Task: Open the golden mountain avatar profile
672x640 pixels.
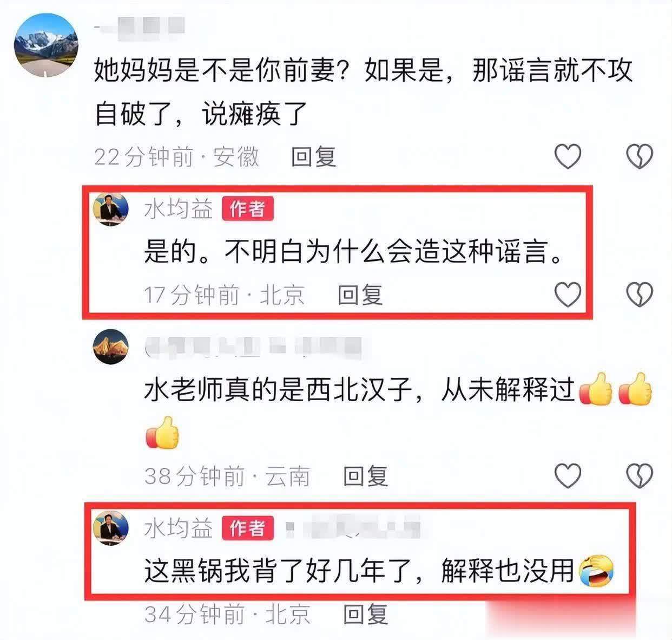Action: (111, 347)
